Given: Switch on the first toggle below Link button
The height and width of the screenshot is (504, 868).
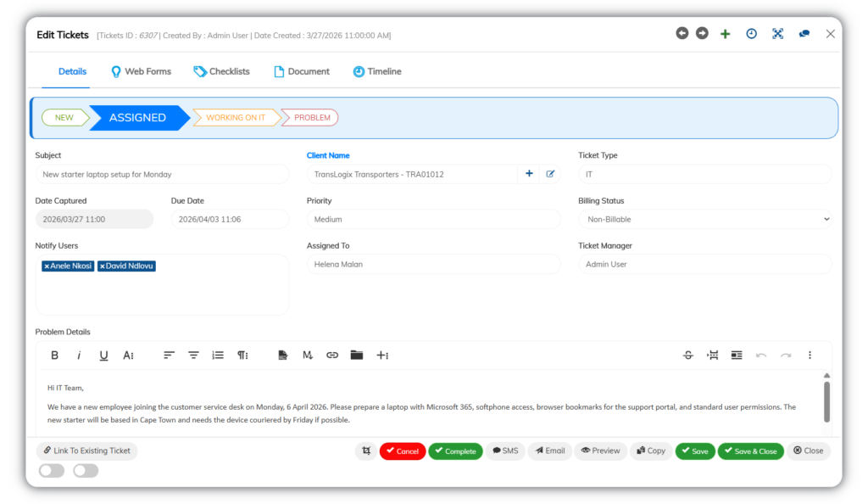Looking at the screenshot, I should pos(52,471).
